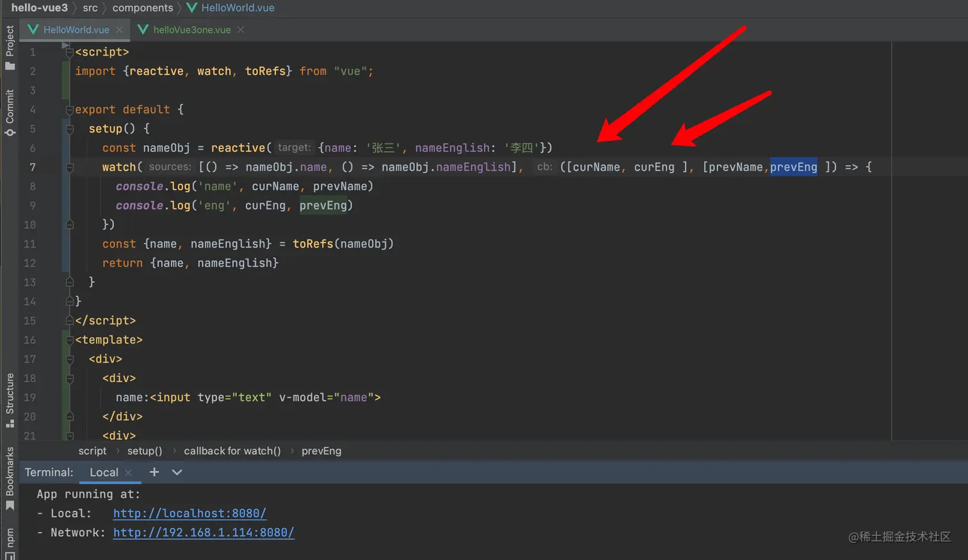Screen dimensions: 968x560
Task: Click curName parameter on line 7
Action: 597,167
